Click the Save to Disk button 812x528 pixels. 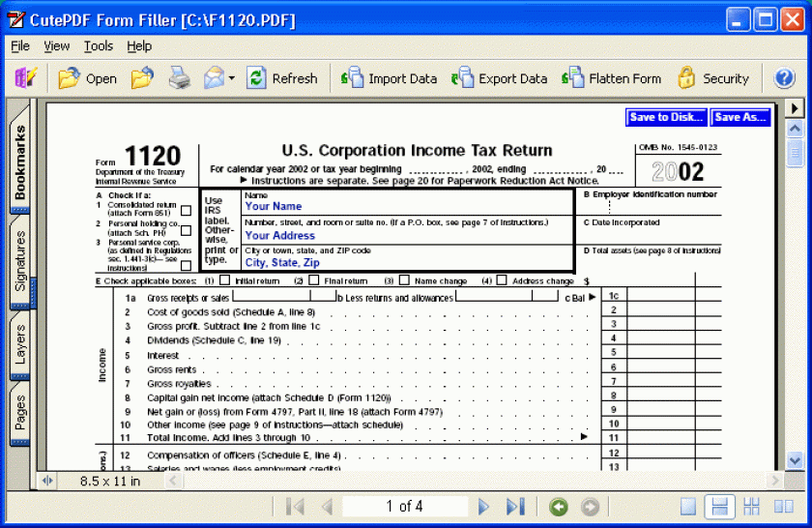coord(666,117)
